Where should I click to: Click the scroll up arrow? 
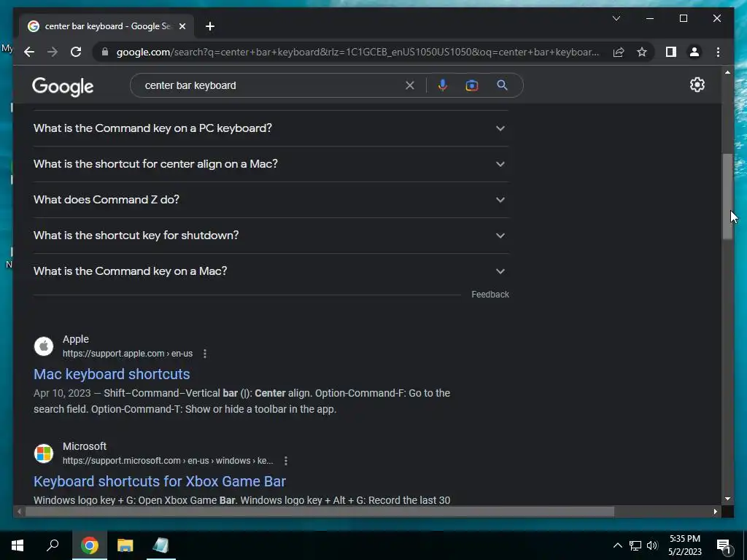[x=727, y=72]
